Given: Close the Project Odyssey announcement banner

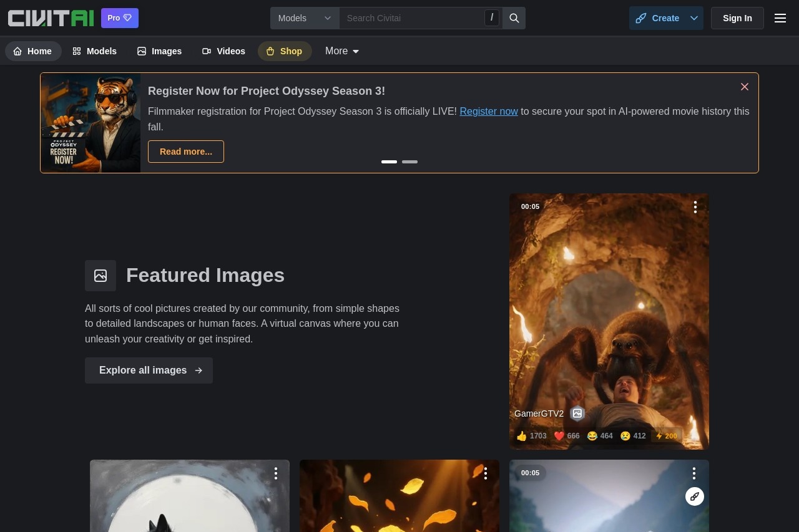Looking at the screenshot, I should click(745, 87).
